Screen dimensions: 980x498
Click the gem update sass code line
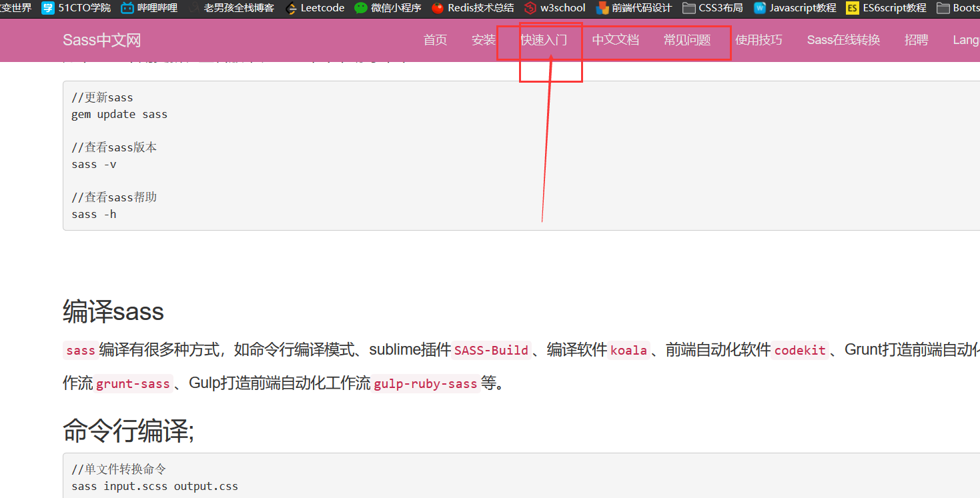119,114
